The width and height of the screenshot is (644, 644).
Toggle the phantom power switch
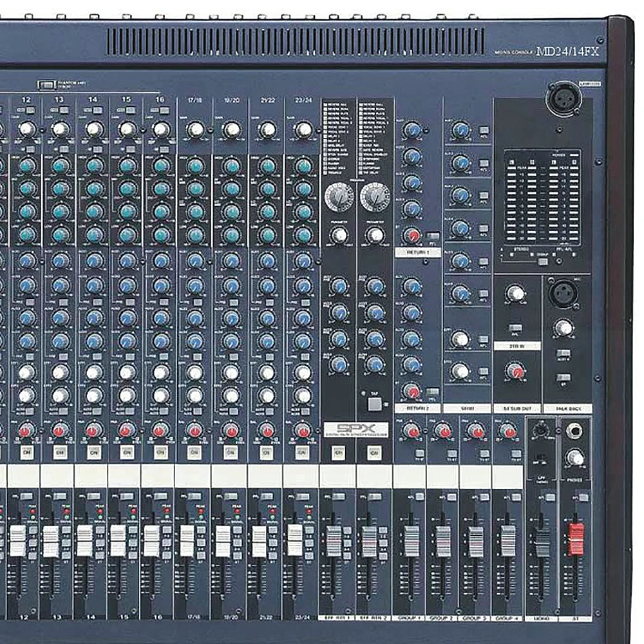(46, 85)
